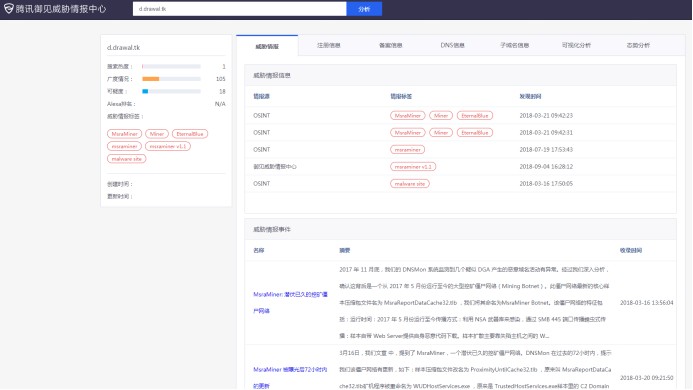The width and height of the screenshot is (693, 390).
Task: Click the timestamp 2018-07-19 17:53:43
Action: pos(546,149)
